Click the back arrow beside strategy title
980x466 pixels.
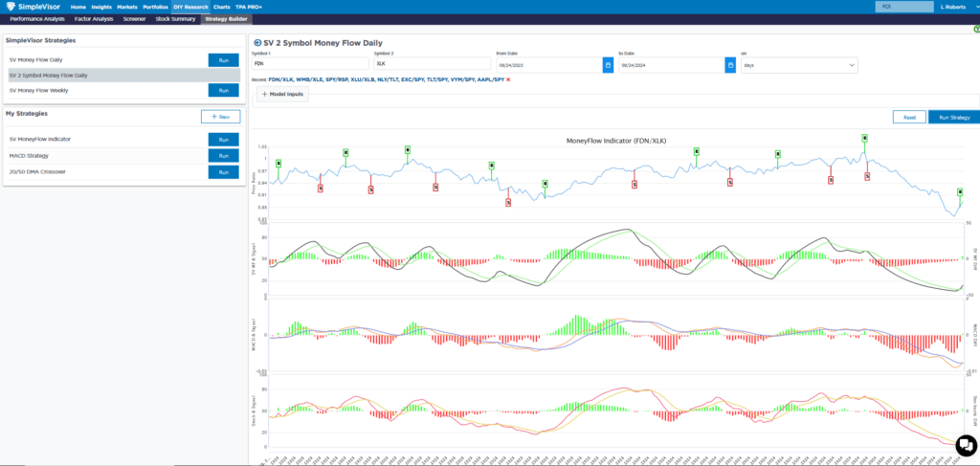[x=256, y=44]
